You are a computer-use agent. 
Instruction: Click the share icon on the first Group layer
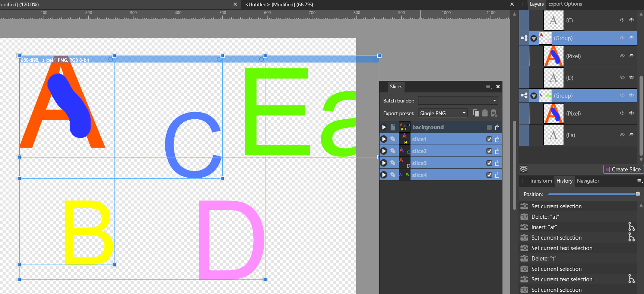(x=524, y=38)
